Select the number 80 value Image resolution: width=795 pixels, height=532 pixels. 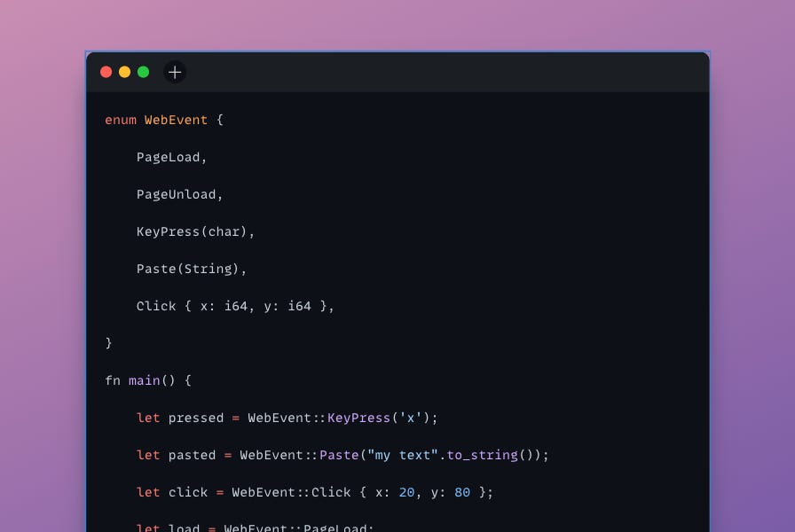pos(460,492)
